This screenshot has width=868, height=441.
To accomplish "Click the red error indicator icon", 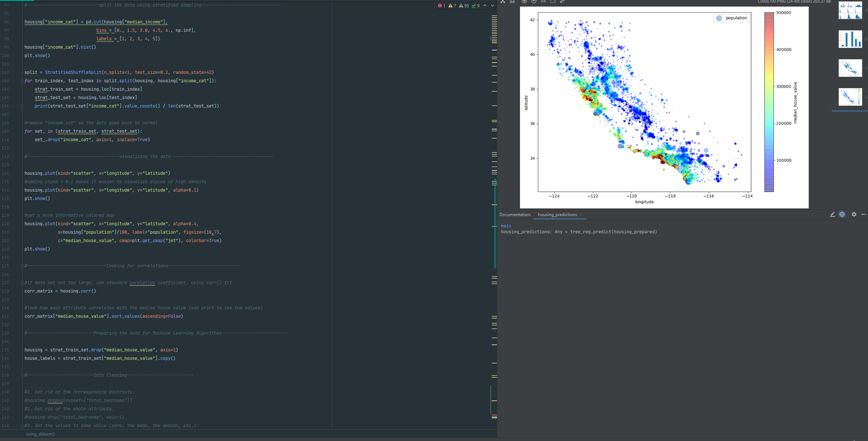I will (x=440, y=5).
